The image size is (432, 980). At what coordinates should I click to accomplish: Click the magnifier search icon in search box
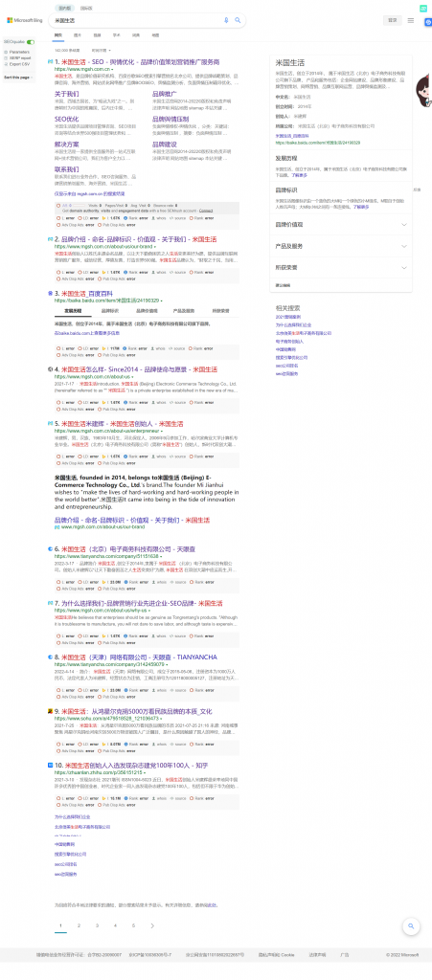click(238, 20)
